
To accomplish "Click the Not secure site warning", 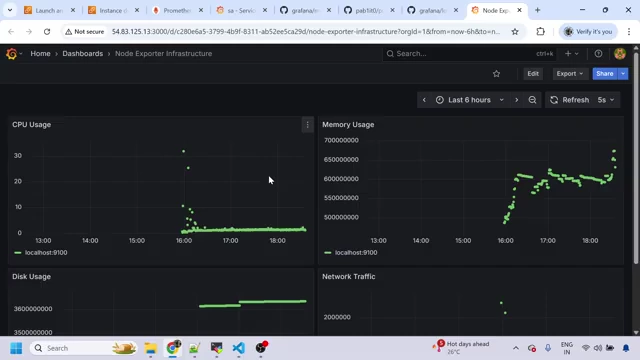I will [x=84, y=31].
